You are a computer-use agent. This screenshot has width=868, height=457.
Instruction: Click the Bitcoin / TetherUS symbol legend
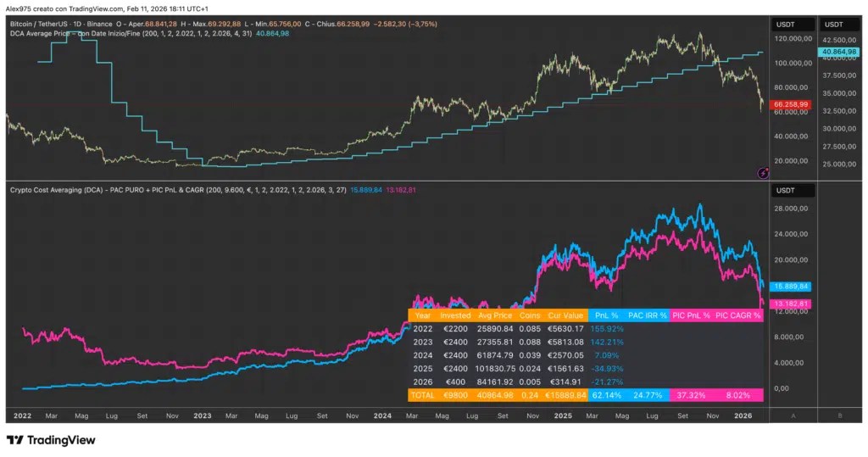(61, 25)
